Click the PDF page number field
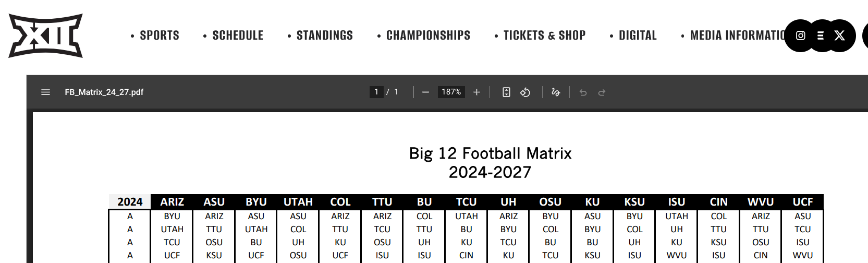The height and width of the screenshot is (263, 868). (x=376, y=92)
